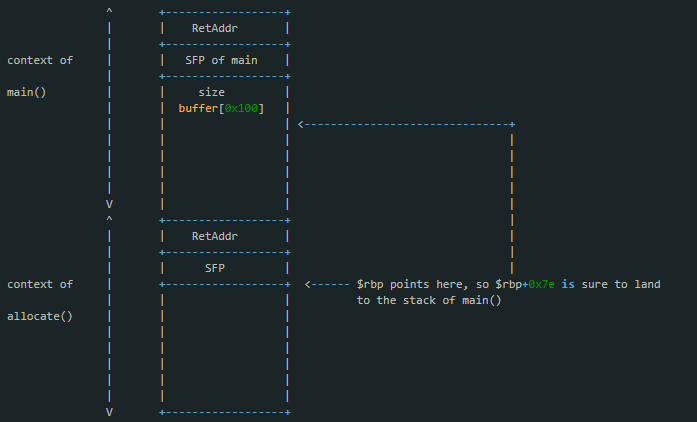
Task: Click the "context of" label above main()
Action: point(40,60)
